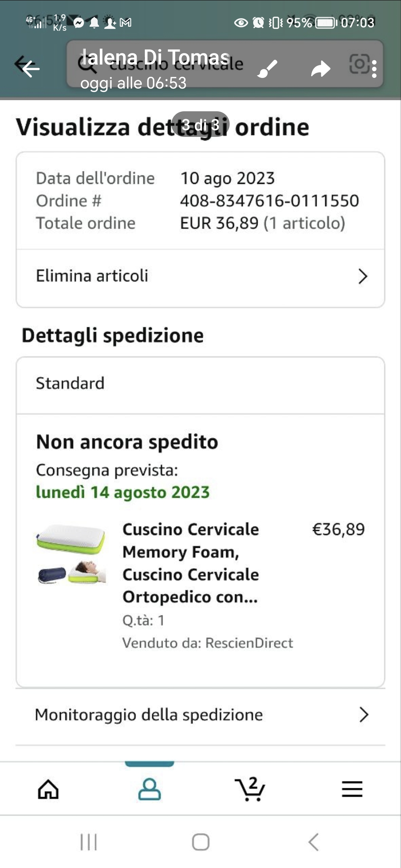The height and width of the screenshot is (868, 401).
Task: Open the three-dot overflow menu
Action: point(374,69)
